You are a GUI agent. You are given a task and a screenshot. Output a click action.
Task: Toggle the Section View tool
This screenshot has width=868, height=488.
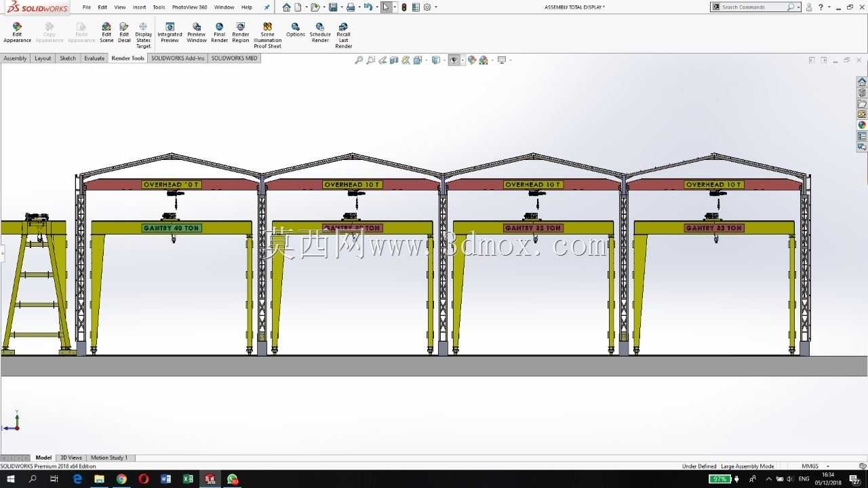394,60
